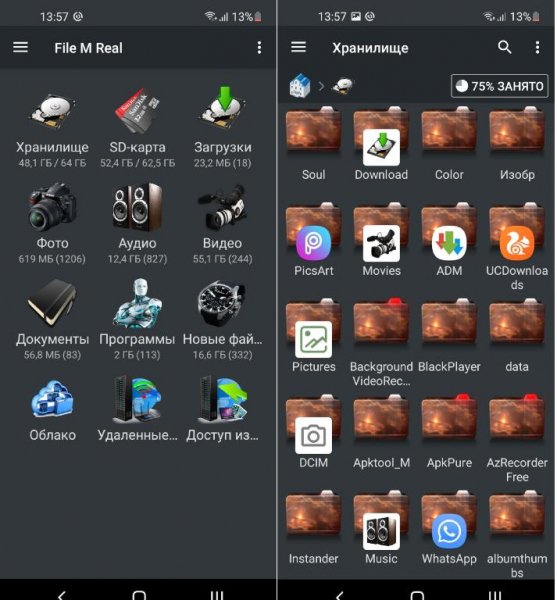Tap the search magnifier in Хранилище
557x600 pixels.
[505, 47]
